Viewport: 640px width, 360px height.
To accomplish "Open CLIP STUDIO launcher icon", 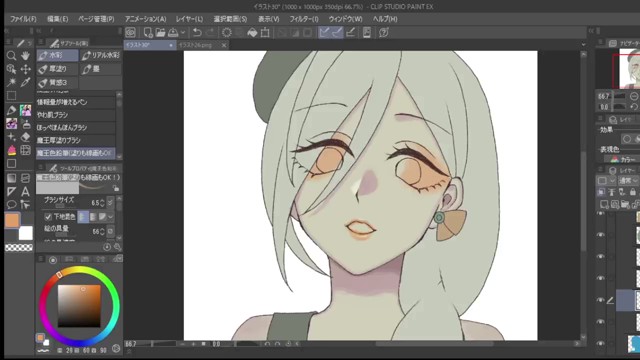I will [130, 33].
